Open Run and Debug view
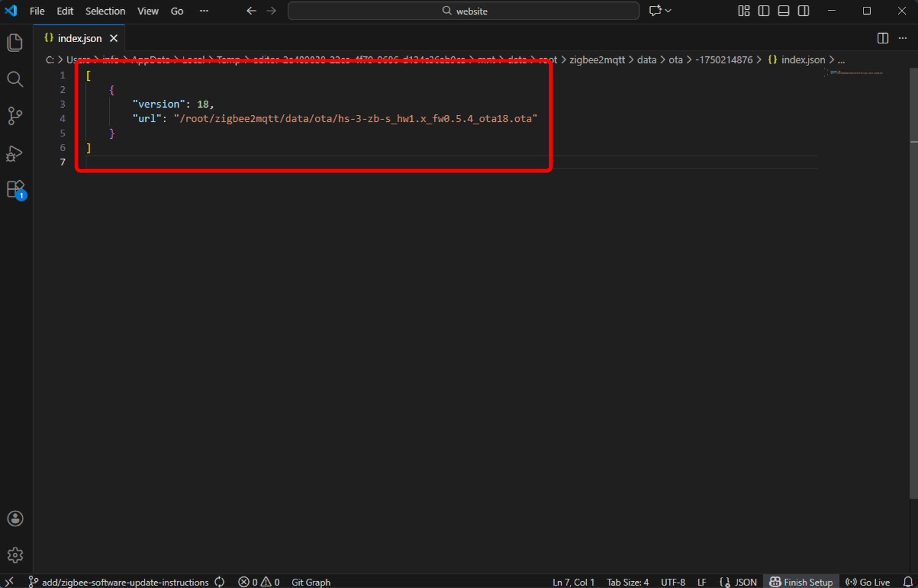This screenshot has height=588, width=918. 15,153
